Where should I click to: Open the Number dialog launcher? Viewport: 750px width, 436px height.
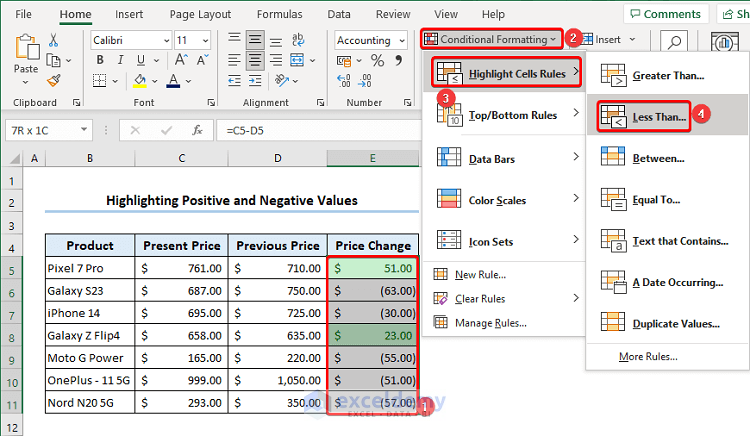coord(407,102)
